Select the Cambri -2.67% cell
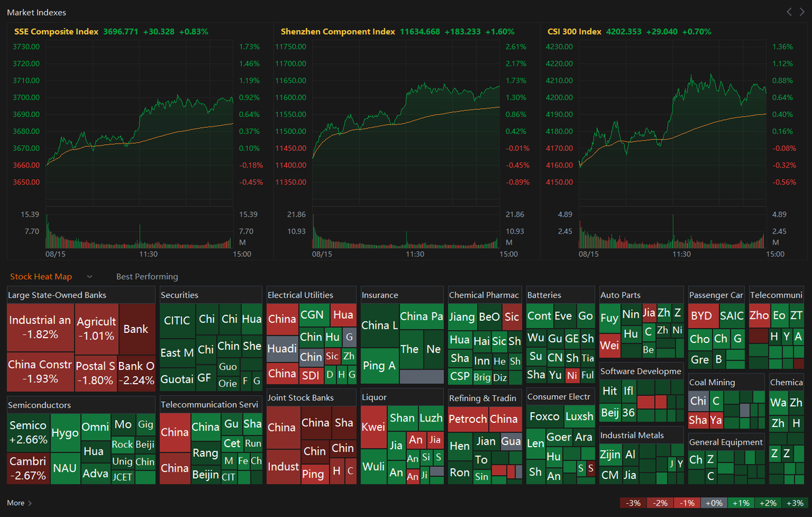812x517 pixels. pos(28,468)
